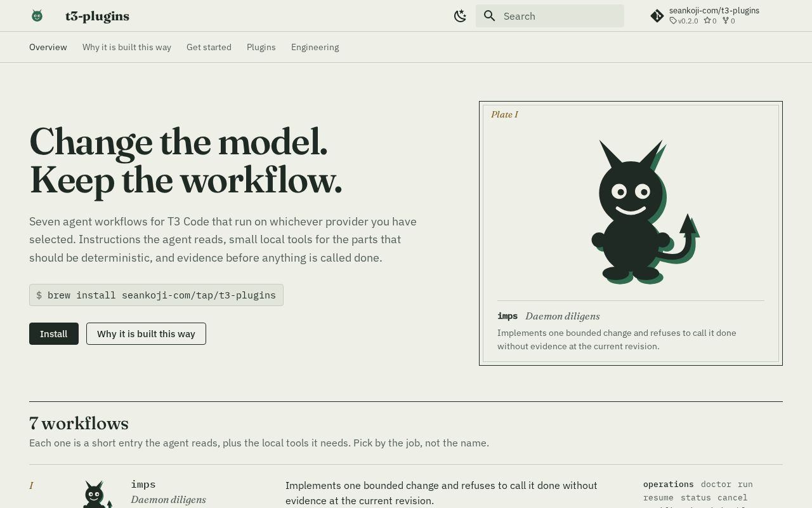Viewport: 812px width, 508px height.
Task: Click the Install button
Action: click(x=54, y=334)
